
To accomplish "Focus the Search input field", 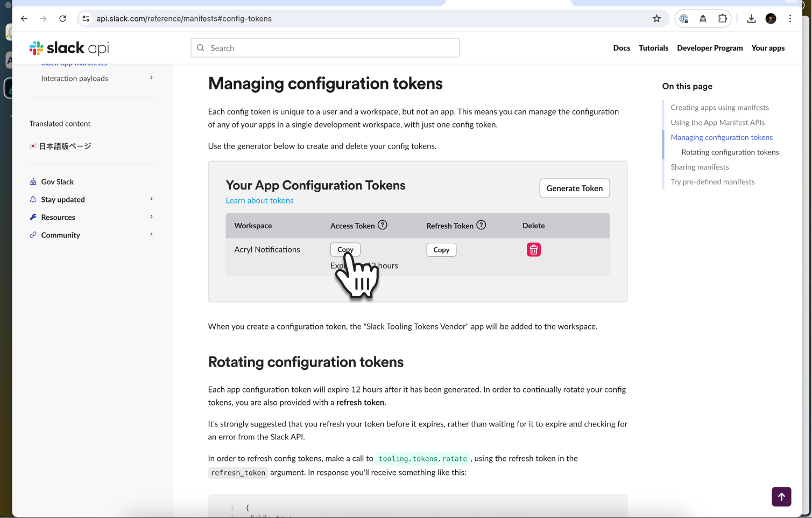I will [x=325, y=48].
